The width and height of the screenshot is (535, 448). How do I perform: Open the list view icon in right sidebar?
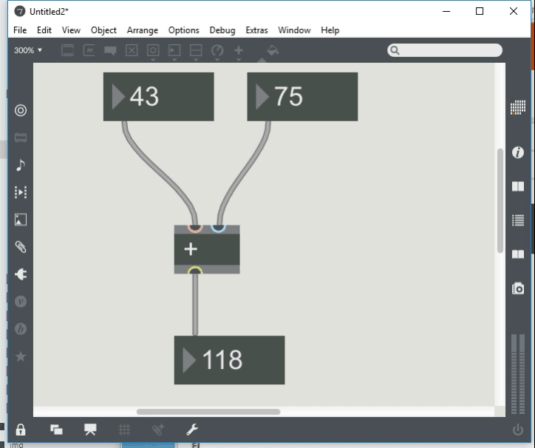pos(518,220)
